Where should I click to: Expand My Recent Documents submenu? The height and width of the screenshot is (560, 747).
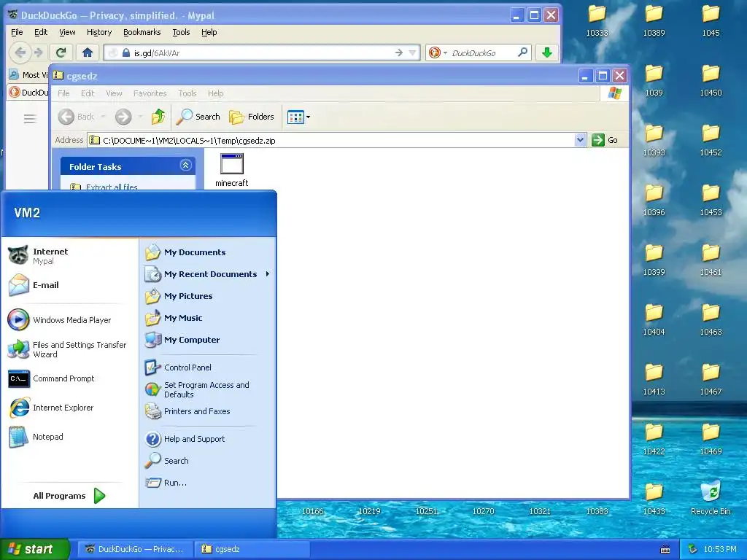[x=207, y=274]
